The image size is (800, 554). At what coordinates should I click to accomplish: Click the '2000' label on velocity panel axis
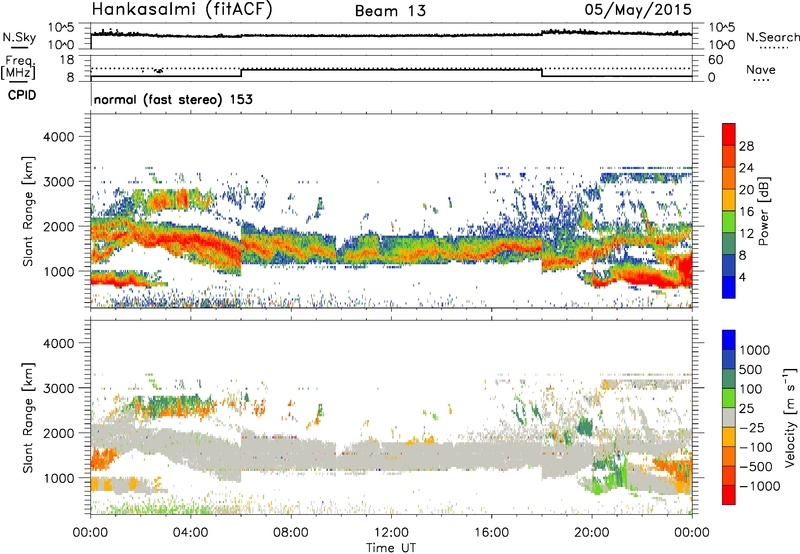coord(58,433)
